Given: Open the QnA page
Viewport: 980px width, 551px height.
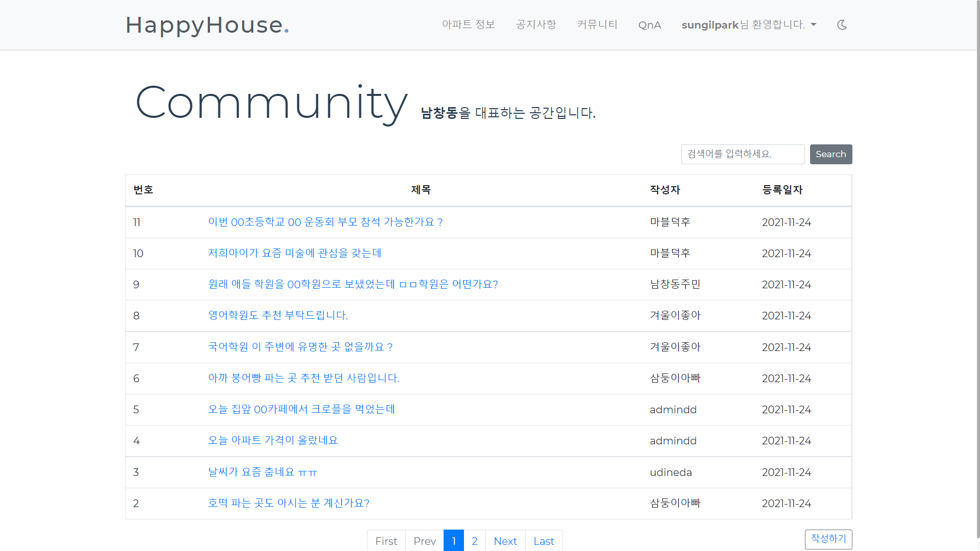Looking at the screenshot, I should [x=649, y=24].
